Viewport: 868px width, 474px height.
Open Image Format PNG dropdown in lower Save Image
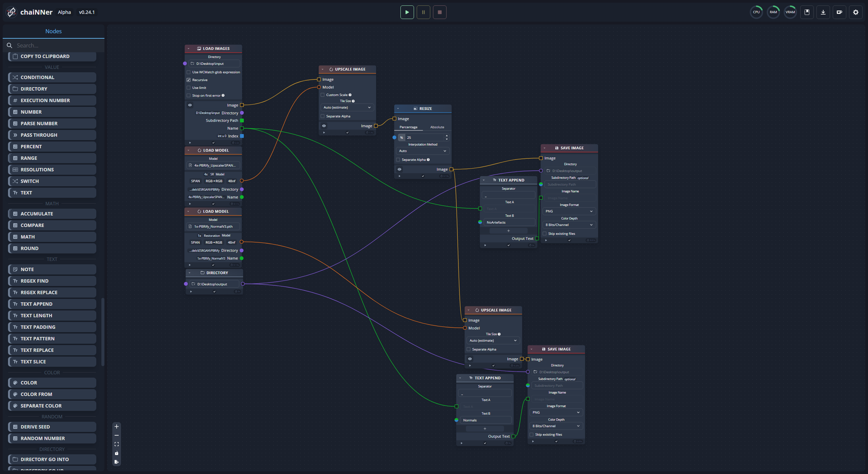[556, 413]
